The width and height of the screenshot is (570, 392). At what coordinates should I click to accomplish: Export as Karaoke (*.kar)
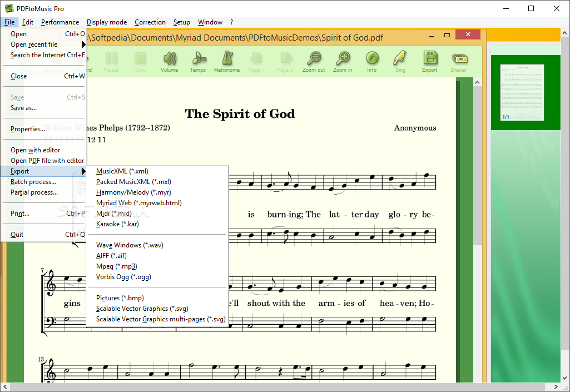click(x=157, y=224)
